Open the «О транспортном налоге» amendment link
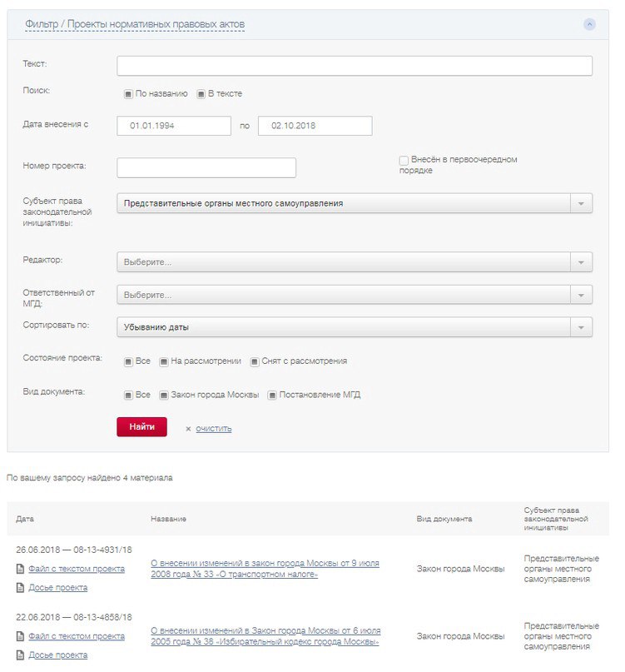The height and width of the screenshot is (672, 625). (265, 569)
